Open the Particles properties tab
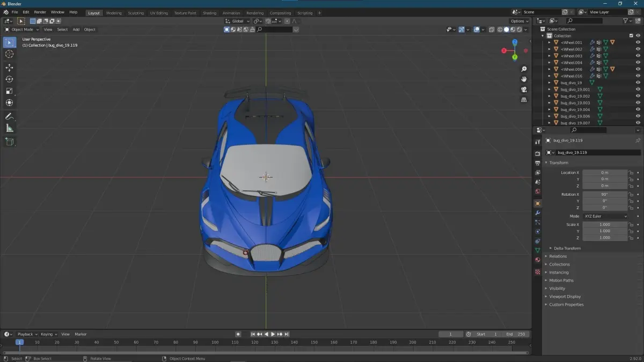The width and height of the screenshot is (644, 362). 538,222
